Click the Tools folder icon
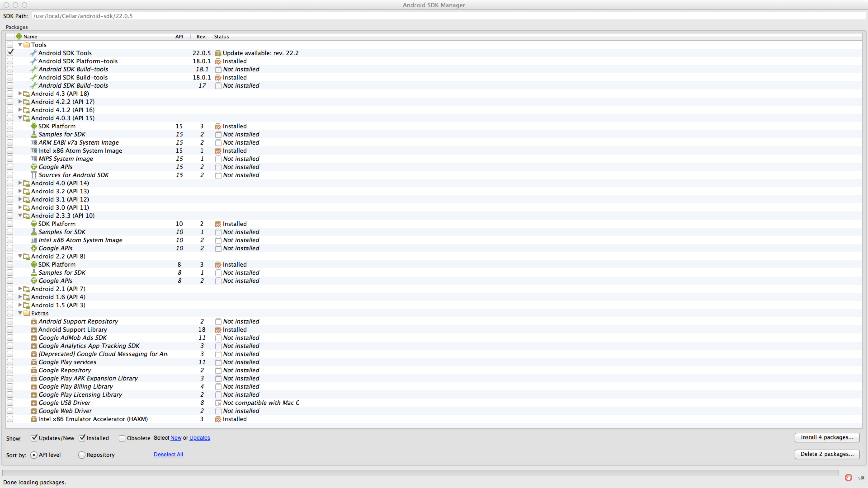 [27, 45]
